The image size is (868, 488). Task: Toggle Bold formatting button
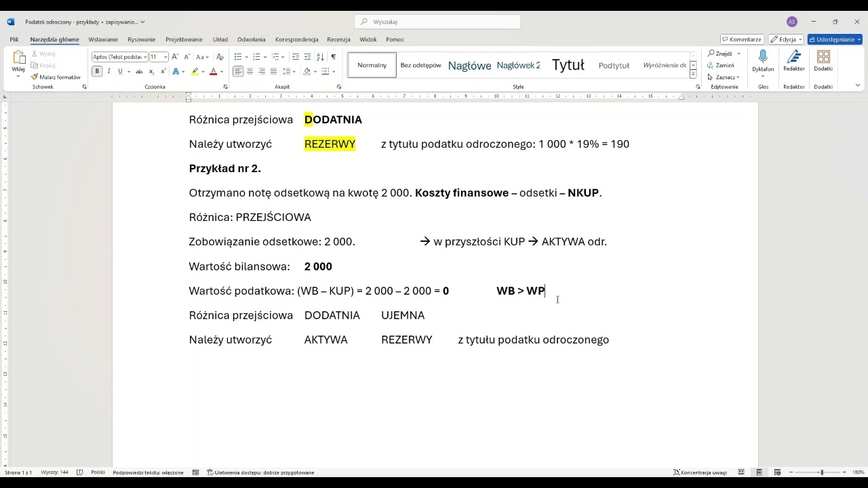(x=97, y=71)
